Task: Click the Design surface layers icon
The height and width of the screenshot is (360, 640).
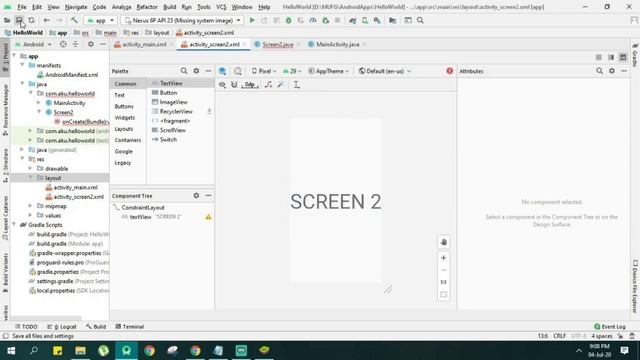Action: [222, 71]
